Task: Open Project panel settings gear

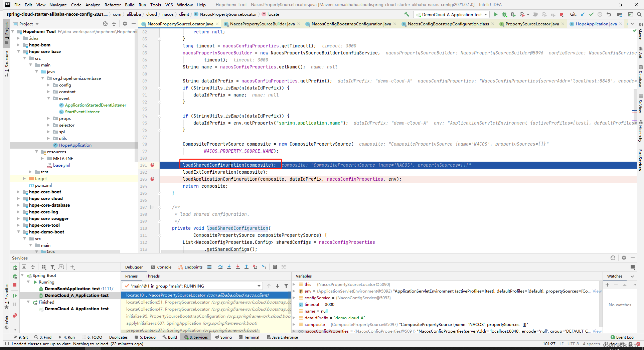Action: click(125, 24)
